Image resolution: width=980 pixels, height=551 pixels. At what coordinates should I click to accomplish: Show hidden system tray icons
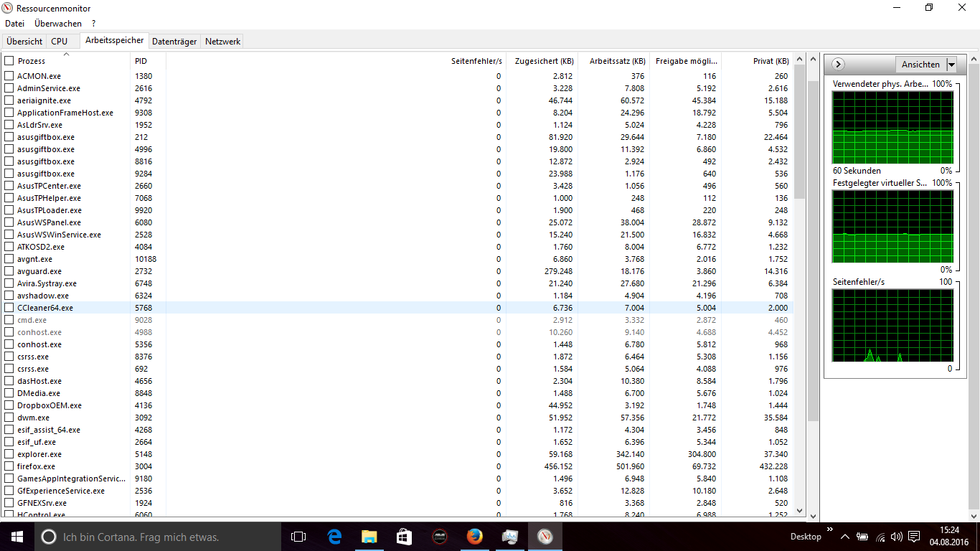click(846, 537)
